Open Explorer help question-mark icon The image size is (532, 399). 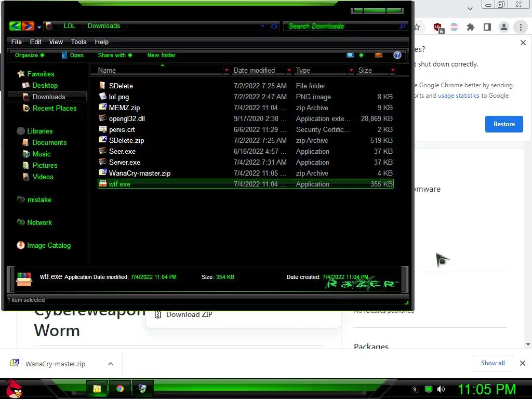pos(397,55)
